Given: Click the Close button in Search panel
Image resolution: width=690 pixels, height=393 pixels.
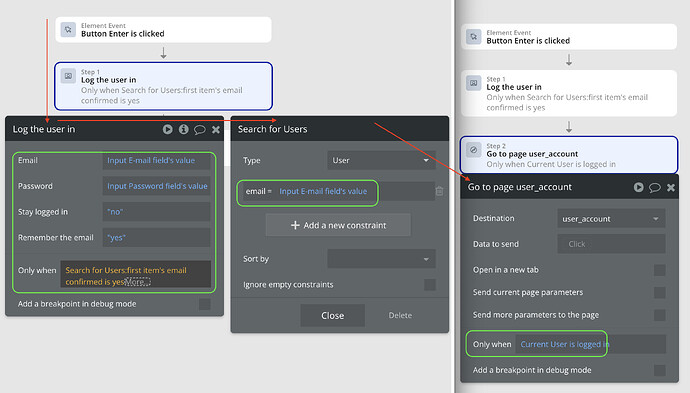Looking at the screenshot, I should (x=333, y=316).
